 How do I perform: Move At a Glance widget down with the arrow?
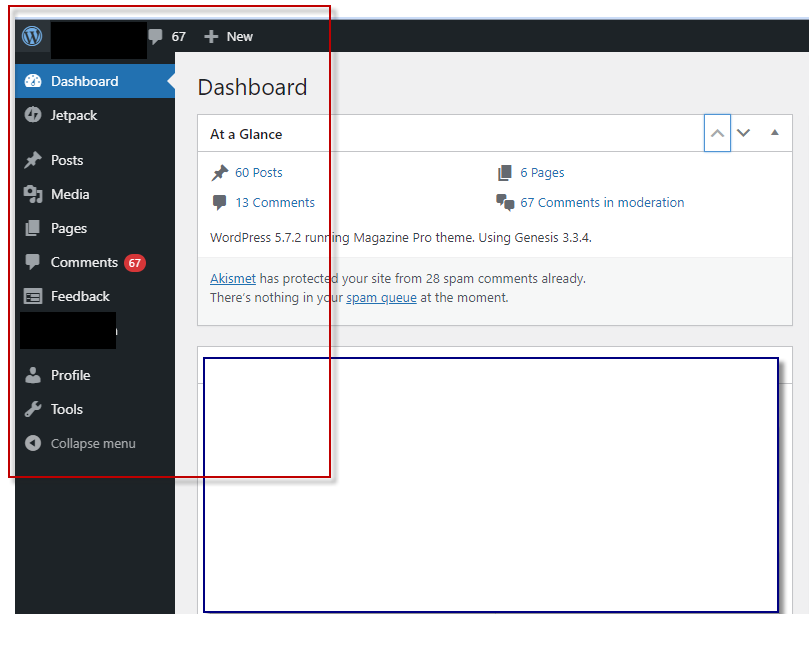743,132
